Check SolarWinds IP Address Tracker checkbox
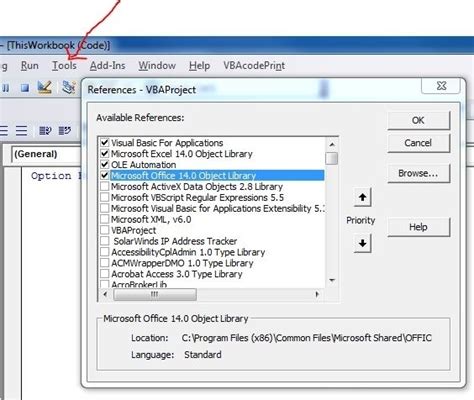Screen dimensions: 474x400 tap(105, 241)
